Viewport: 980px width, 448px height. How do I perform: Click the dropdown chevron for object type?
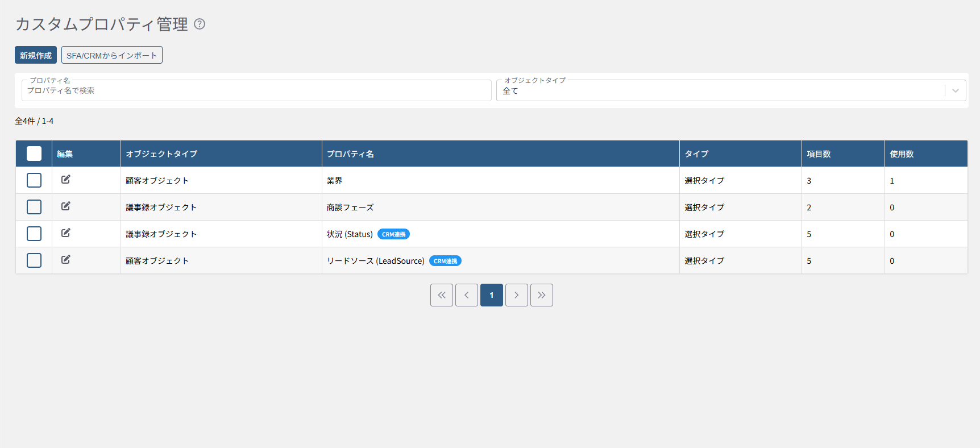[x=956, y=90]
